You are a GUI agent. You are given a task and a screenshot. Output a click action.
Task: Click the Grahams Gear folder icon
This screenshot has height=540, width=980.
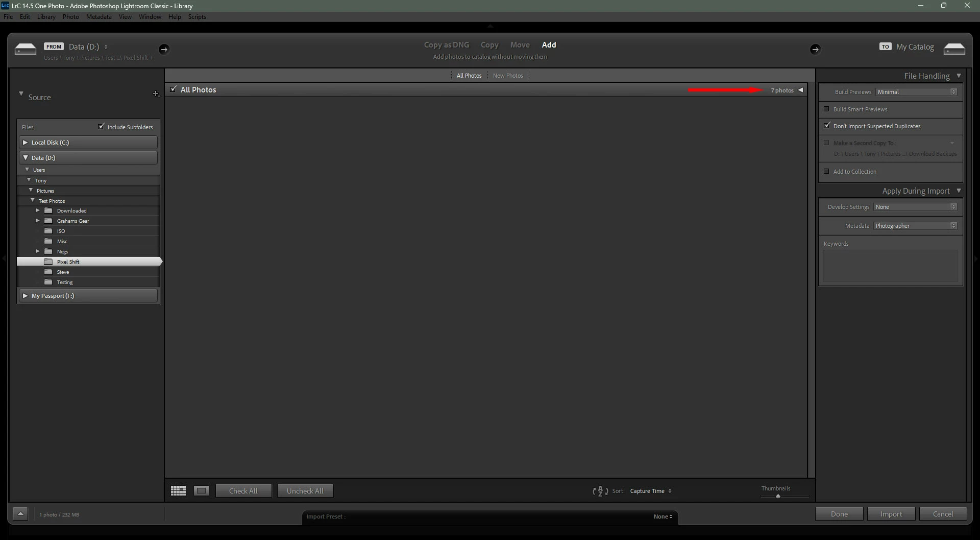(x=48, y=221)
